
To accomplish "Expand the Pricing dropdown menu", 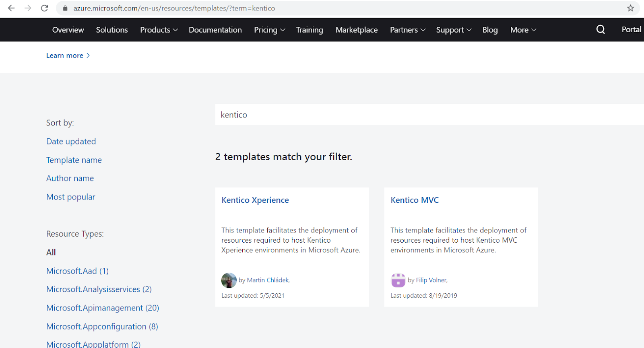I will (270, 30).
